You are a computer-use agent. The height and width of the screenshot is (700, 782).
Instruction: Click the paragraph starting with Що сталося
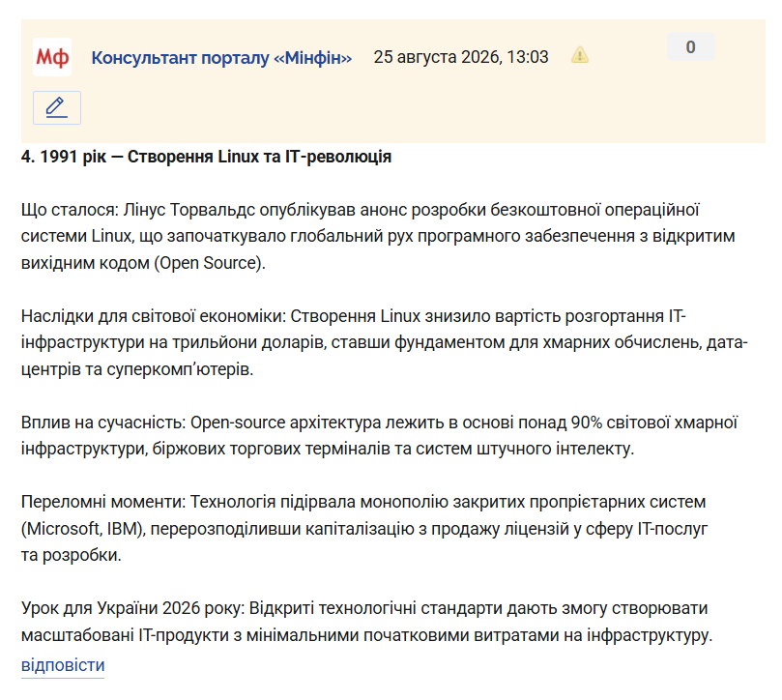click(378, 236)
